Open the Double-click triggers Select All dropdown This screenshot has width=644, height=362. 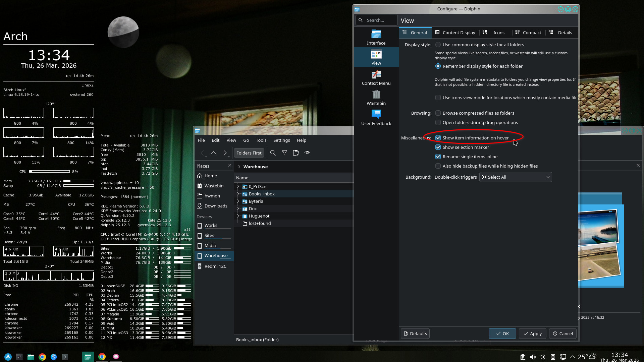pyautogui.click(x=516, y=177)
